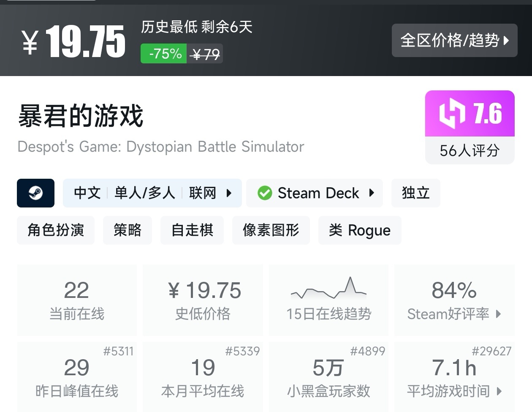Expand the 平均游戏时间 arrow
532x412 pixels.
pos(499,391)
